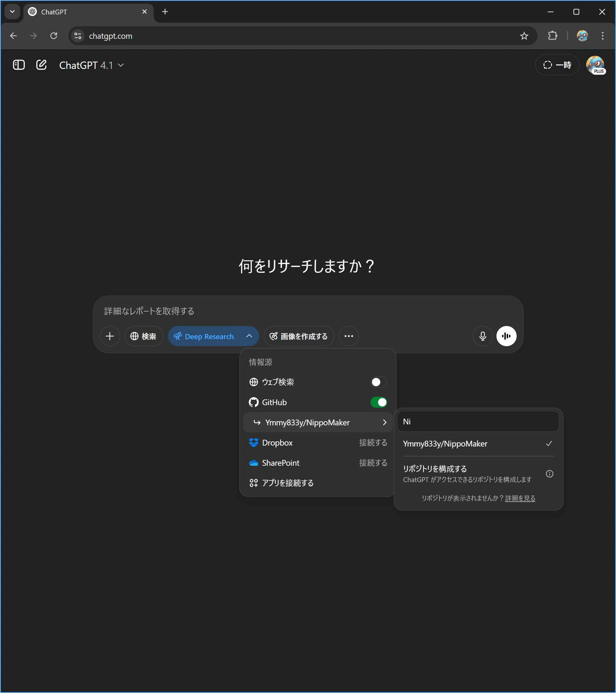
Task: Click the GitHub logo icon
Action: coord(254,403)
